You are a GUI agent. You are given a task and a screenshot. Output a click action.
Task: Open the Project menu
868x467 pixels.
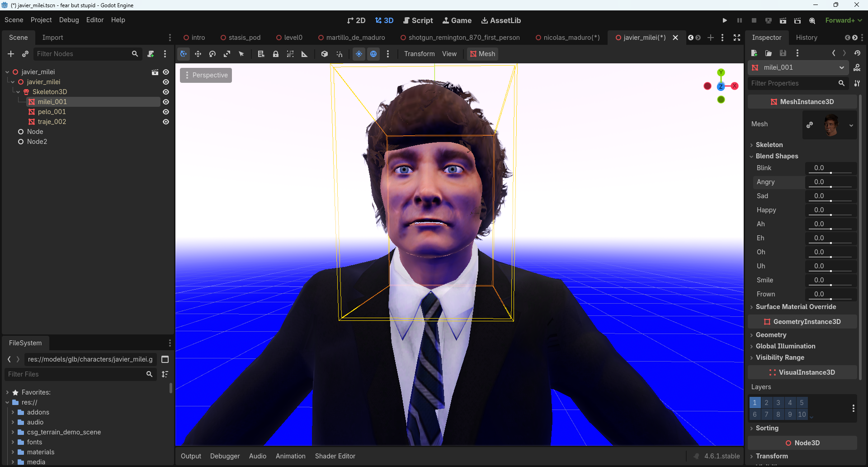click(x=41, y=20)
